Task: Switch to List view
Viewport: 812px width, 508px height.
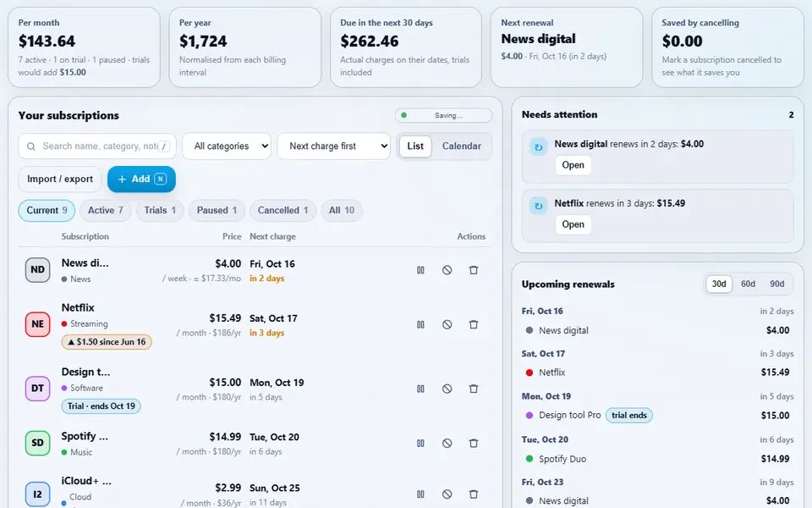Action: [x=415, y=146]
